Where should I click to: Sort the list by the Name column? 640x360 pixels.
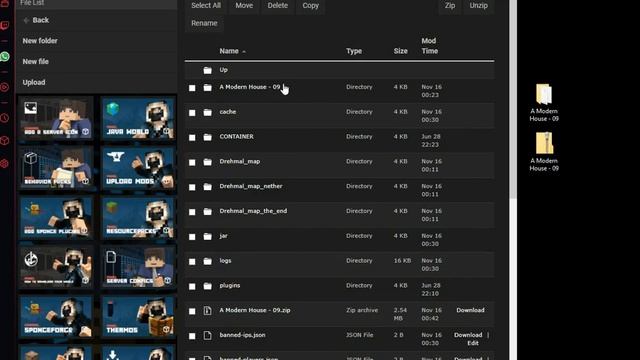point(232,51)
